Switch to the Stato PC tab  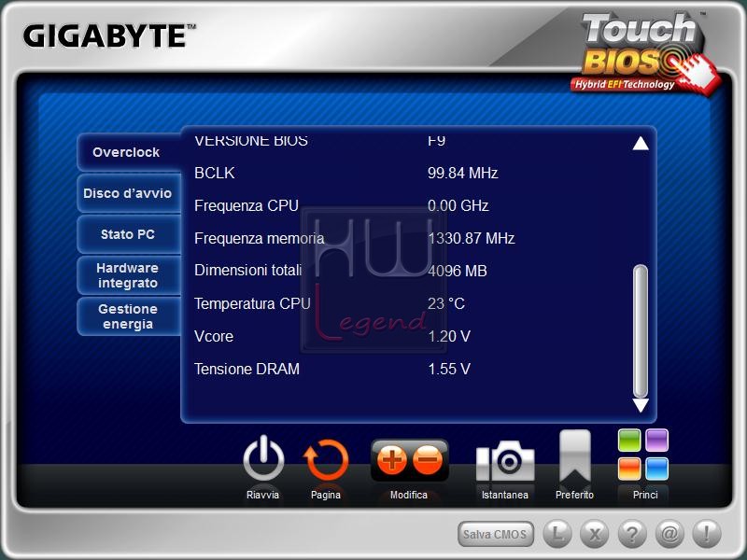(x=129, y=234)
